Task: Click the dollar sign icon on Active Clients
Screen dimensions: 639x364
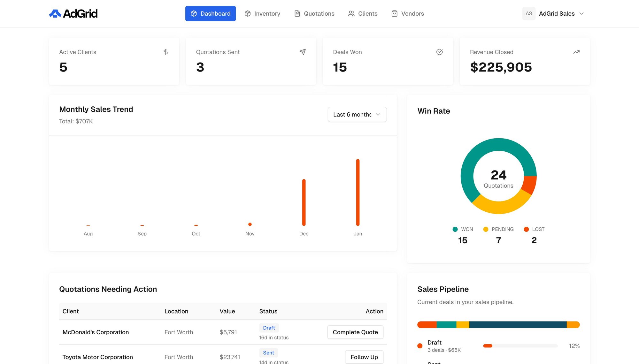Action: coord(166,52)
